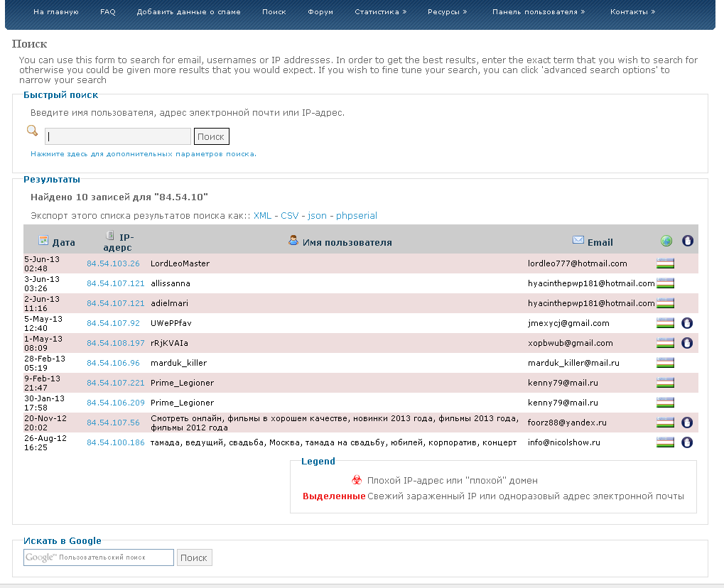724x588 pixels.
Task: Export the results as json
Action: 317,216
